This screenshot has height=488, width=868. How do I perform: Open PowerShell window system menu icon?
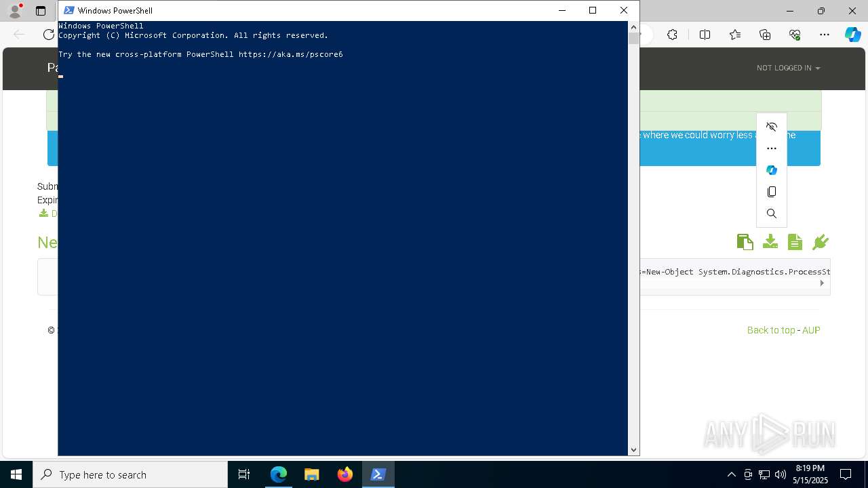[x=68, y=10]
